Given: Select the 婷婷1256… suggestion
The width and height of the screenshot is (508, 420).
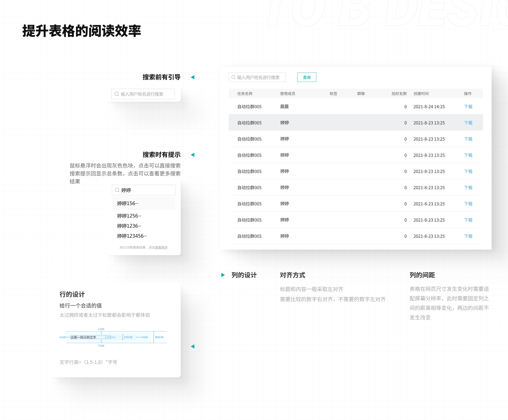Looking at the screenshot, I should (x=129, y=216).
